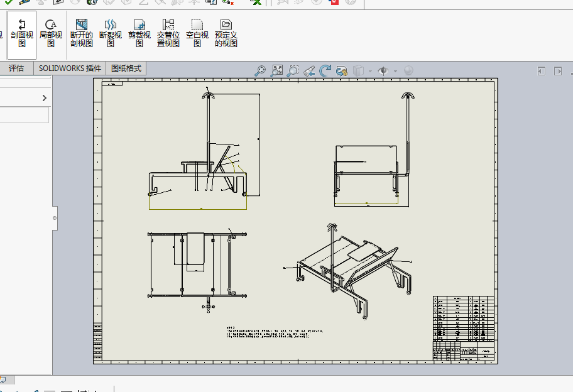Click the pan magnifier view icon
Image resolution: width=573 pixels, height=392 pixels.
[260, 70]
